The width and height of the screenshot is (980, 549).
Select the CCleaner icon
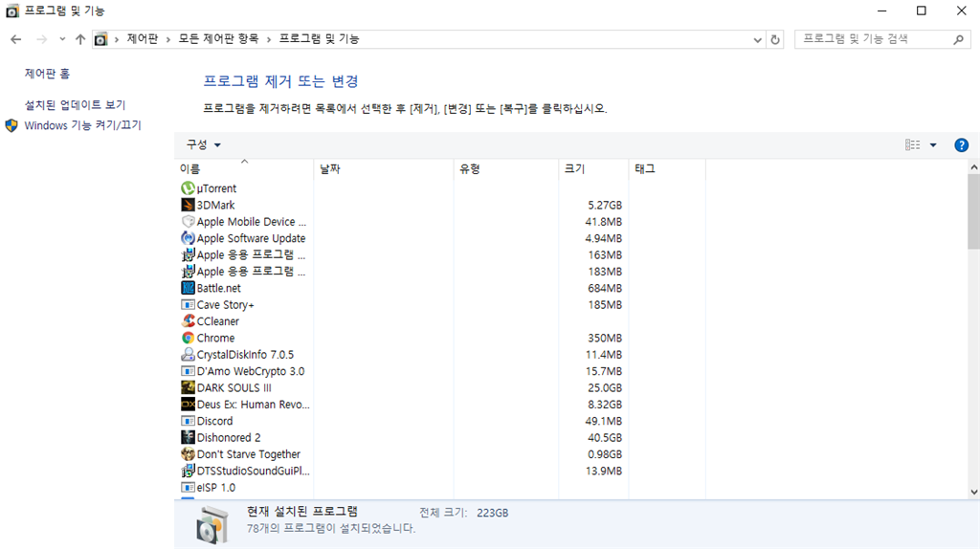click(188, 321)
